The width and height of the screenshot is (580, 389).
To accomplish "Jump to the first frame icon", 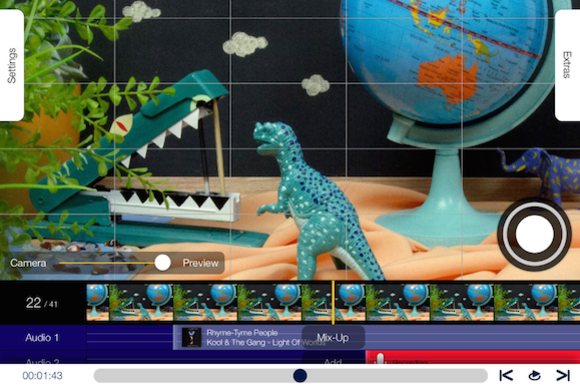I will [506, 375].
